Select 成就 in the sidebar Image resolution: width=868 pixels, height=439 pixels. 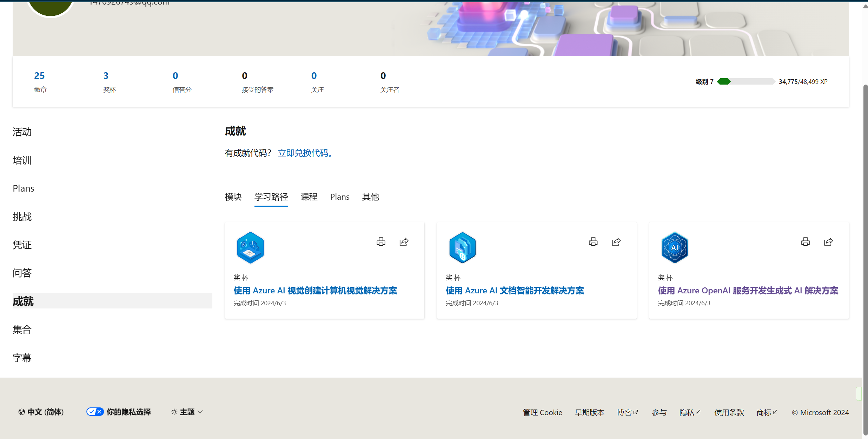112,301
